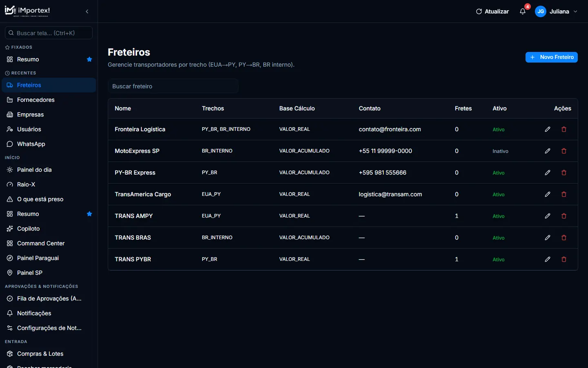Edit Fronteira Logística with the pencil icon
This screenshot has height=368, width=588.
548,129
